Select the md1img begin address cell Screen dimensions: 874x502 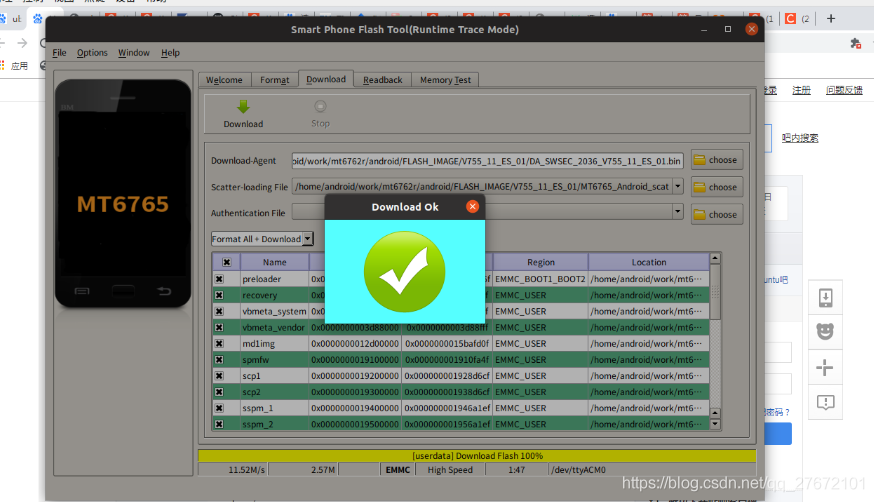355,343
